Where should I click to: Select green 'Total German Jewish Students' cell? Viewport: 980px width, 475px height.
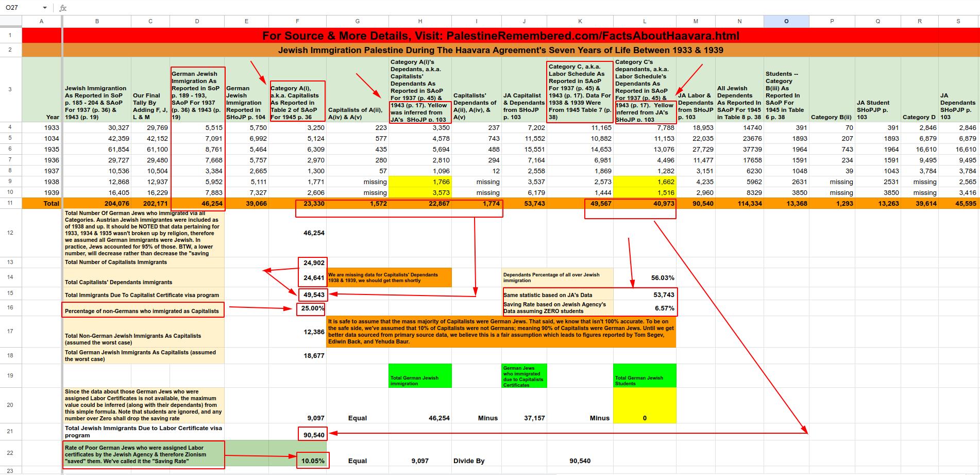click(x=645, y=375)
